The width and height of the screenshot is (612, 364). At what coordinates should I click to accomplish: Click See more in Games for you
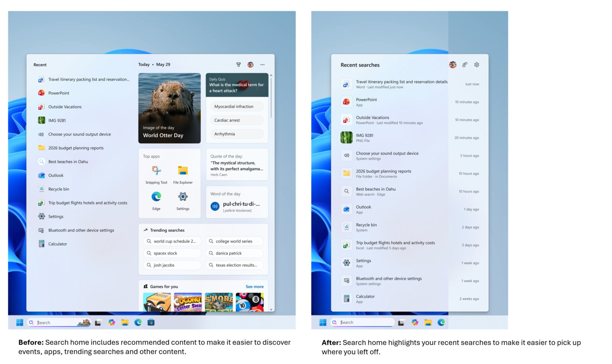[x=255, y=286]
